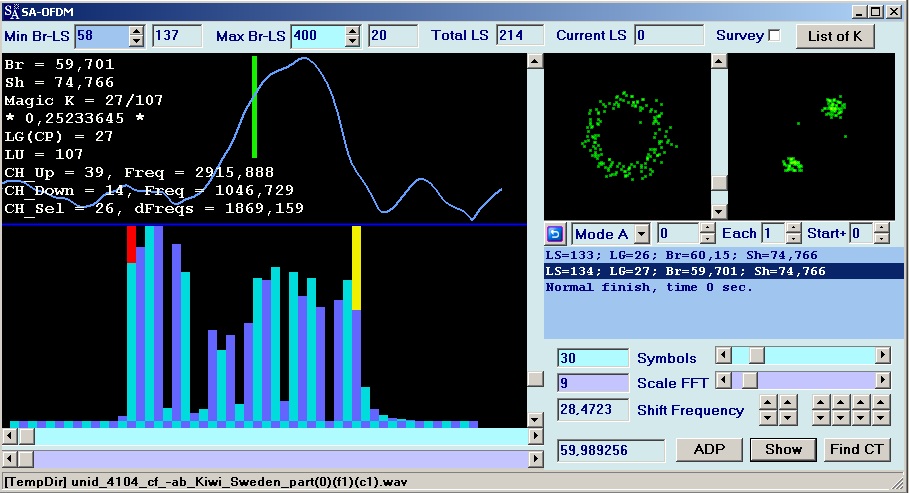Click the cyan horizontal scrollbar left arrow
The height and width of the screenshot is (493, 909).
(10, 436)
